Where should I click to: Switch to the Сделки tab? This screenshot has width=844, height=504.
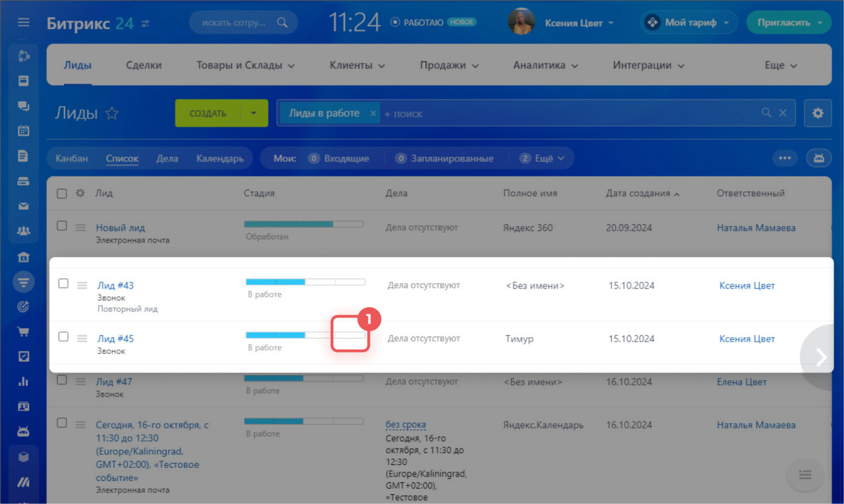144,65
